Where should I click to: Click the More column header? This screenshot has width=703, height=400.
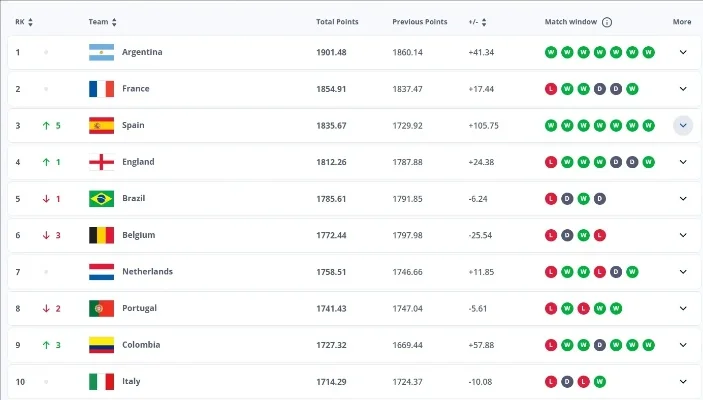click(682, 22)
